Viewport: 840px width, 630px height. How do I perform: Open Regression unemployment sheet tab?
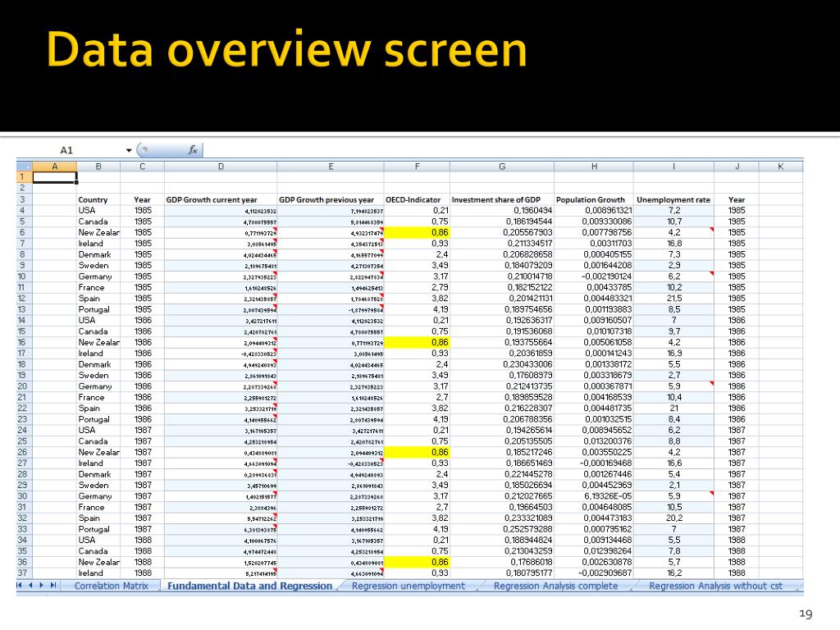click(x=409, y=586)
